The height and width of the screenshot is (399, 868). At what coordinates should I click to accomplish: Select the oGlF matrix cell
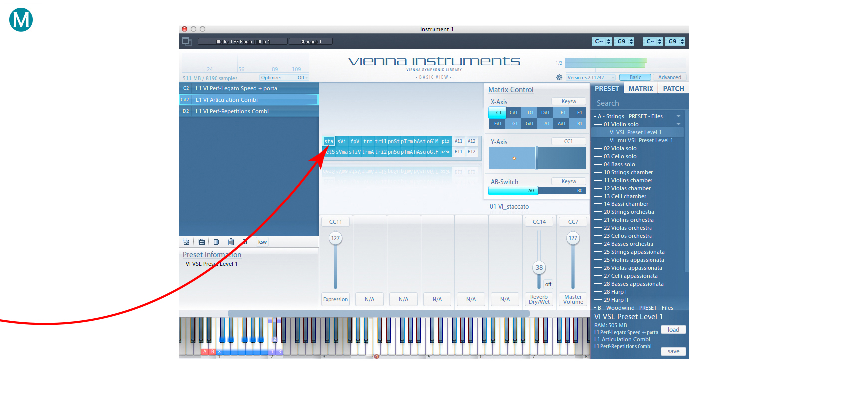433,152
